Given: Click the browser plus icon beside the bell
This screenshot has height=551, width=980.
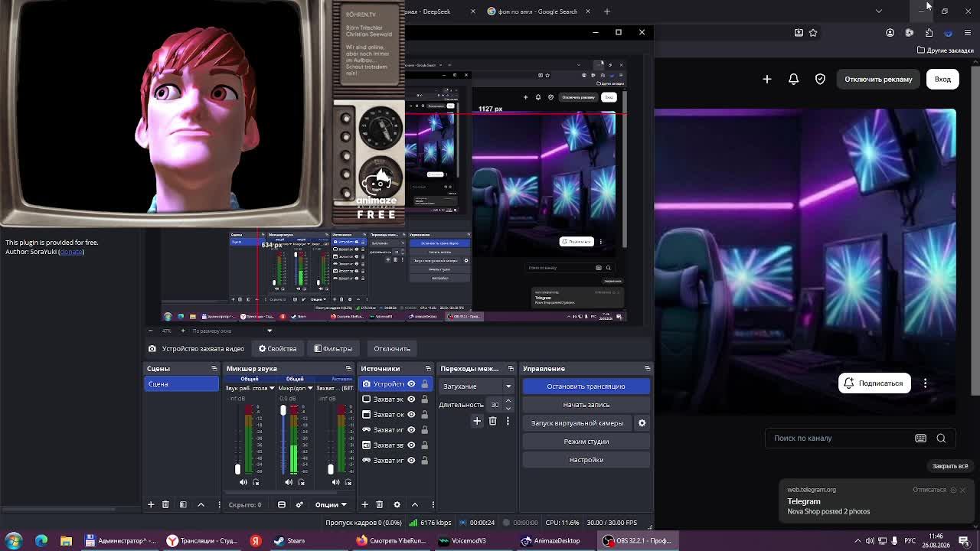Looking at the screenshot, I should click(767, 79).
